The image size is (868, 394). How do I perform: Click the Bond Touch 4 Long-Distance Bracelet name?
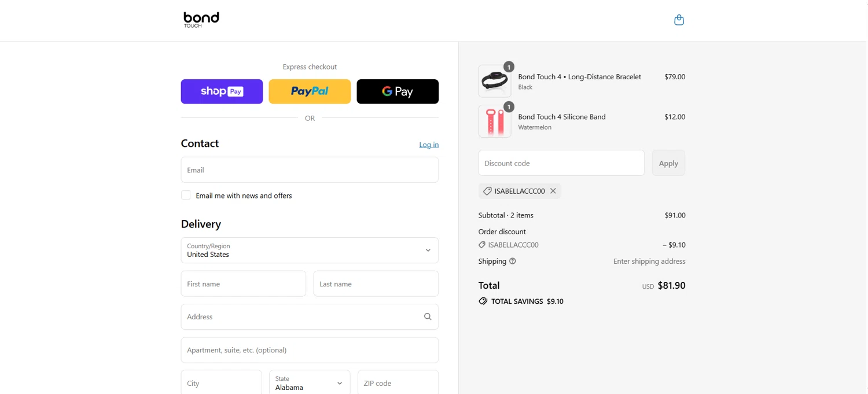(579, 76)
